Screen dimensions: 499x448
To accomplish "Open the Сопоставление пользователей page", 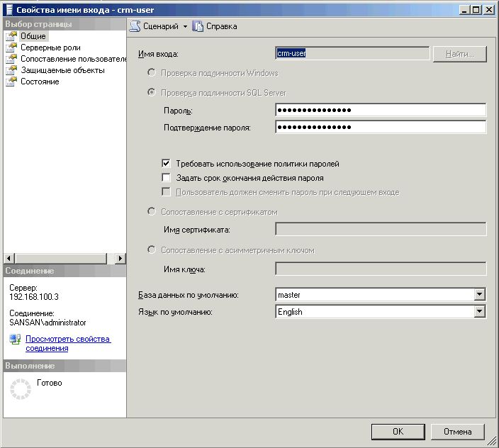I will coord(74,59).
